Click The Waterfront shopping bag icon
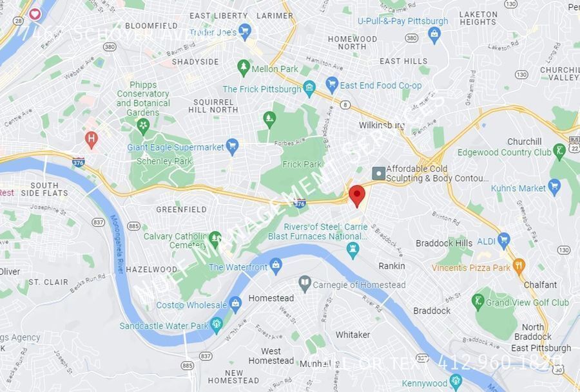Image resolution: width=580 pixels, height=392 pixels. [x=276, y=266]
